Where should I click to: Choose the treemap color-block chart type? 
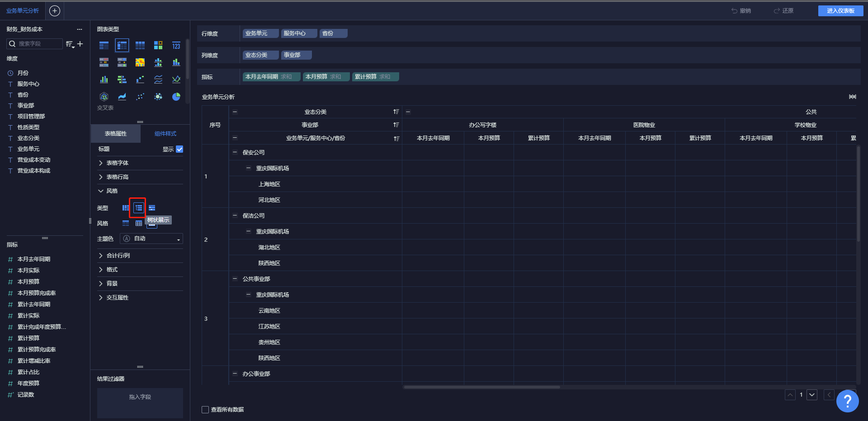158,45
